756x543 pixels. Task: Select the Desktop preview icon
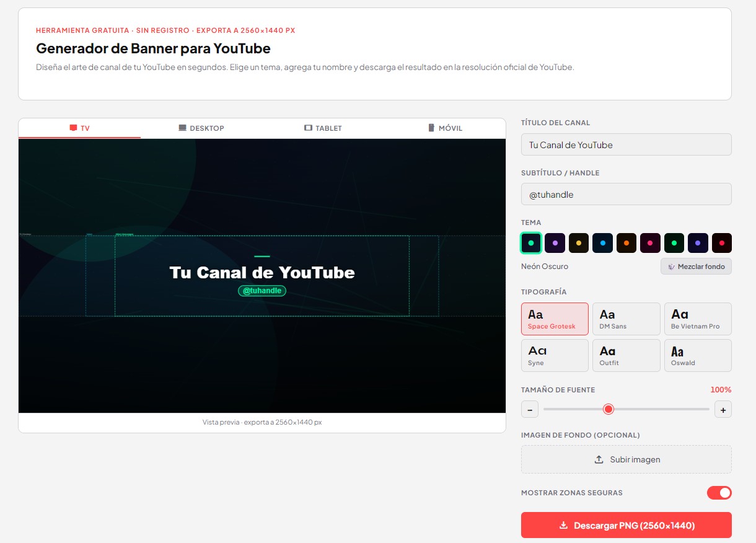click(x=182, y=128)
